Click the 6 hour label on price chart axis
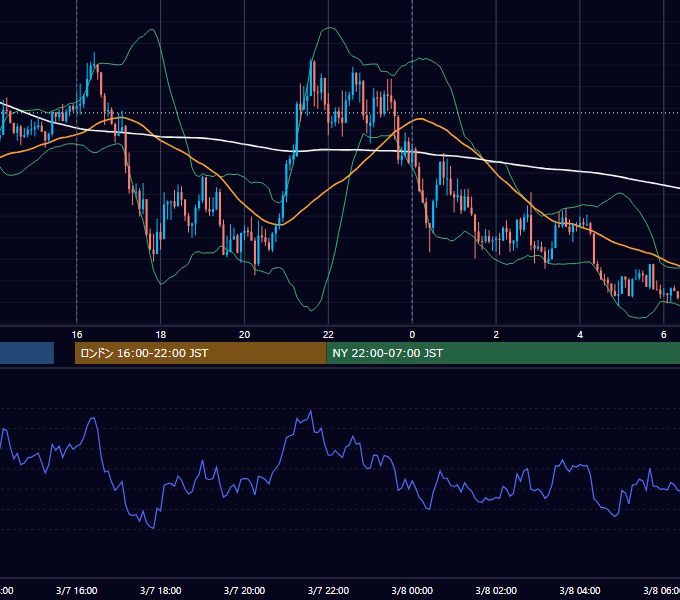Viewport: 680px width, 600px height. click(x=664, y=335)
